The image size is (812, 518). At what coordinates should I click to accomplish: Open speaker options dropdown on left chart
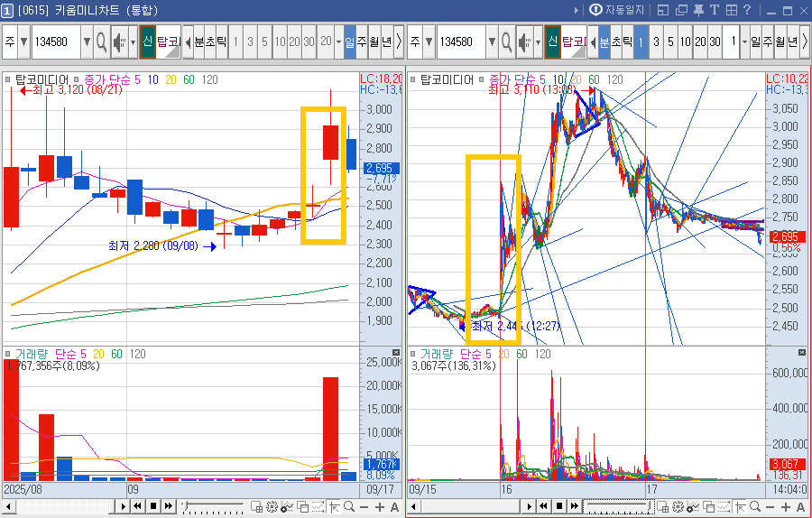(134, 42)
